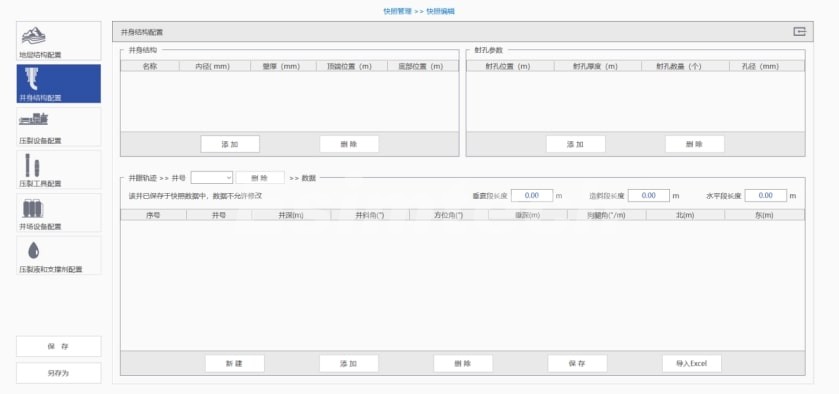Image resolution: width=839 pixels, height=394 pixels.
Task: Click the 东(m) column header
Action: (x=765, y=215)
